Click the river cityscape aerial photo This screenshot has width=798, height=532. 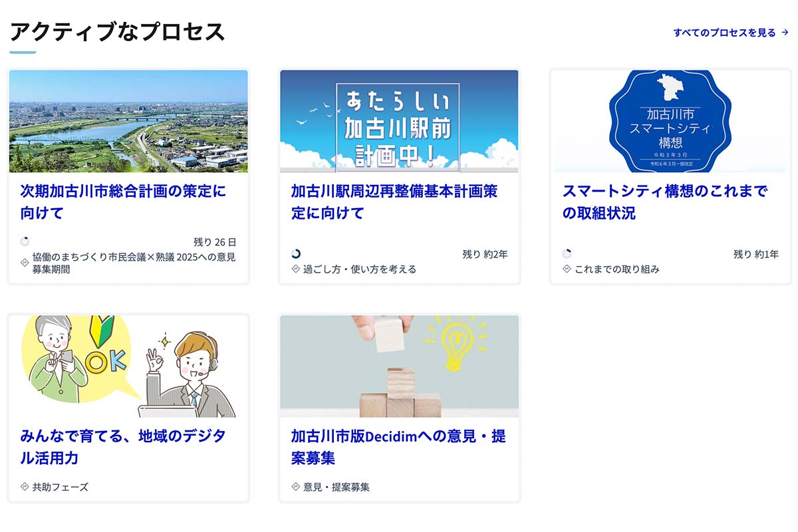[x=128, y=121]
